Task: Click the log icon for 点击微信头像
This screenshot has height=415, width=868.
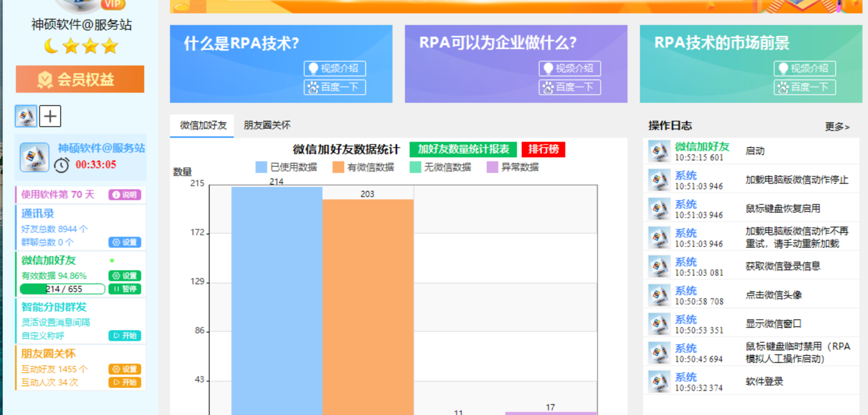Action: tap(659, 295)
